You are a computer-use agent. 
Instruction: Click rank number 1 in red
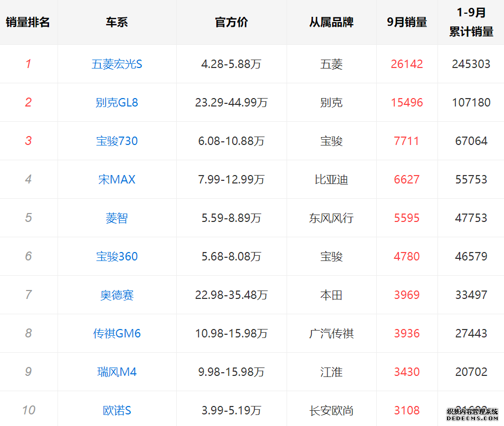28,64
